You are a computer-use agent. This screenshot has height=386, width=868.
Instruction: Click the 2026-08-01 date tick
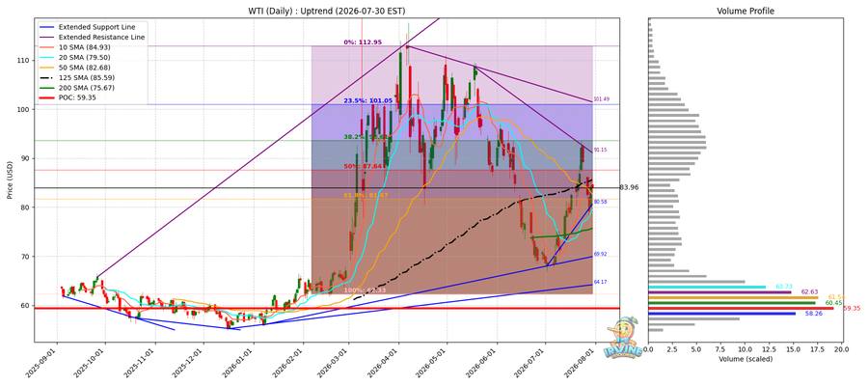coord(583,363)
